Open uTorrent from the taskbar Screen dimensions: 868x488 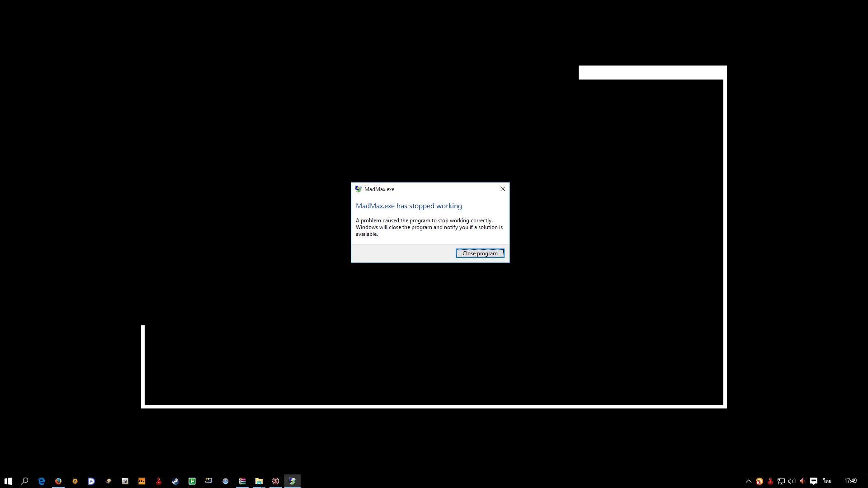[x=192, y=481]
